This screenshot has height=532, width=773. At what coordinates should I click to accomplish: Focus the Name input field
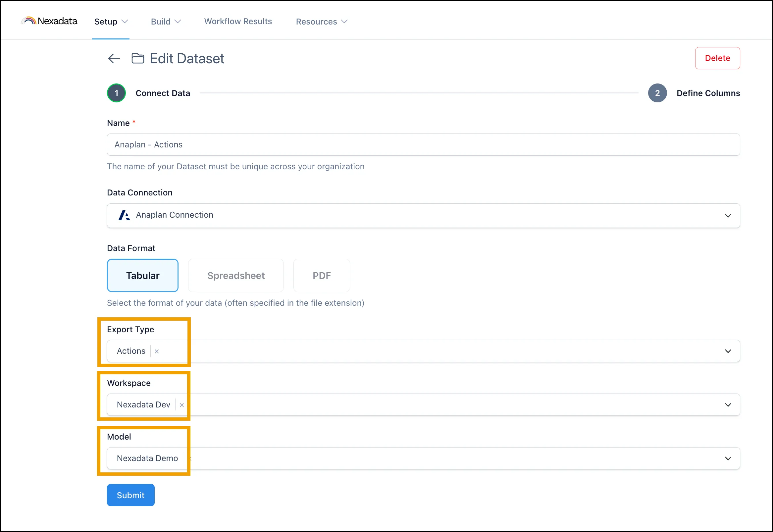click(x=423, y=145)
